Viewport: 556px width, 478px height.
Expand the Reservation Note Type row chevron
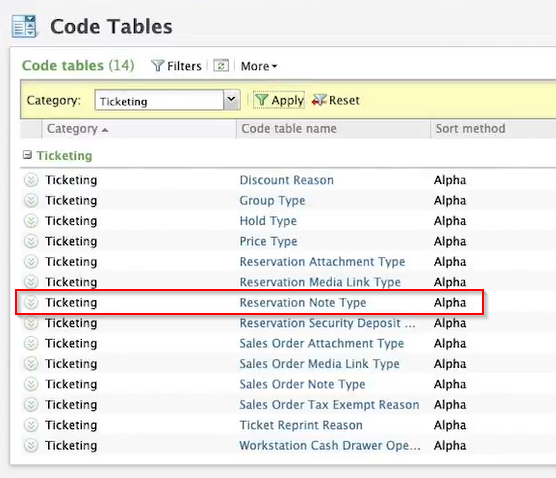pos(31,302)
